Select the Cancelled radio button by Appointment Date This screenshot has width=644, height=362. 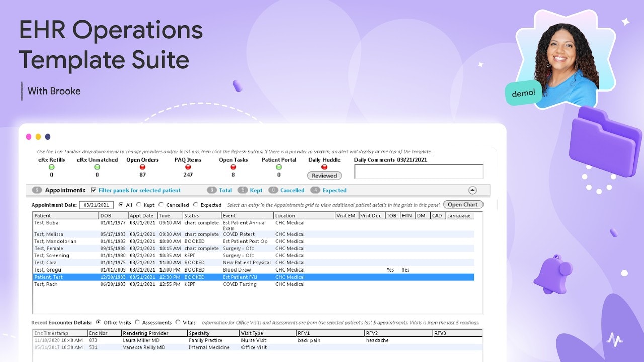tap(161, 205)
